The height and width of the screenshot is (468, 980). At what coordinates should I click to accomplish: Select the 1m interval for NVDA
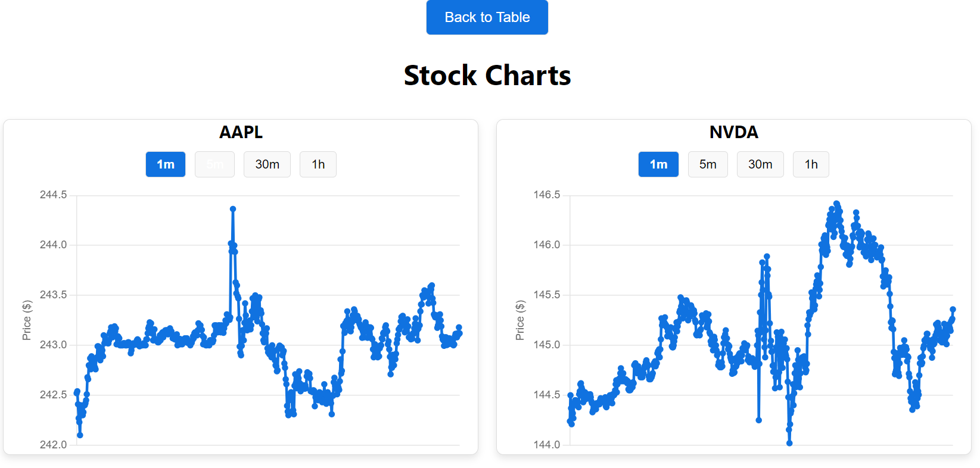pyautogui.click(x=658, y=164)
